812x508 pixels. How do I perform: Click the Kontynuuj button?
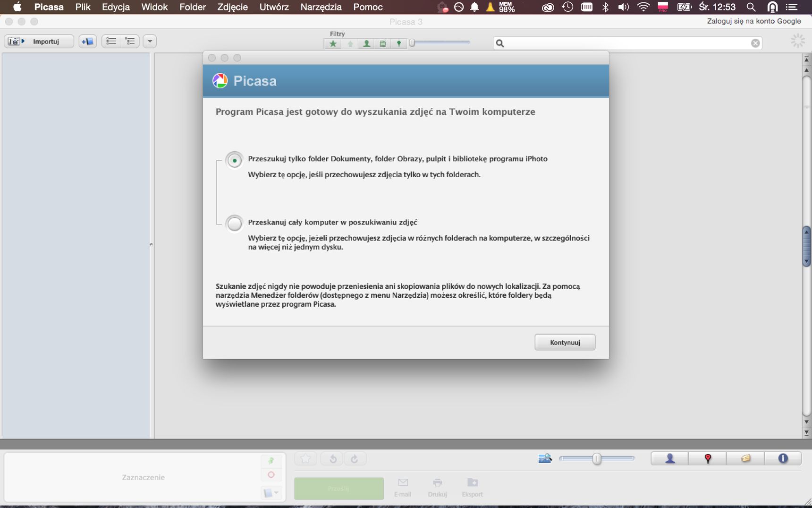tap(565, 342)
